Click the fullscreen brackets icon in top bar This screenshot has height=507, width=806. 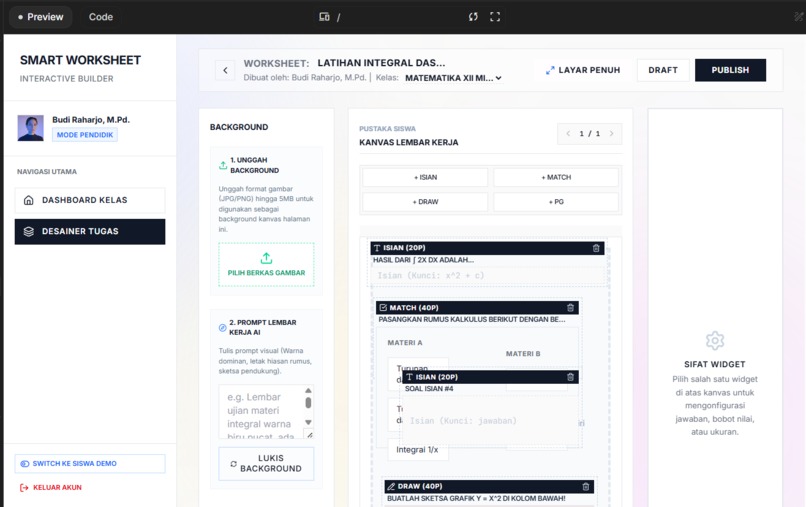click(x=495, y=17)
